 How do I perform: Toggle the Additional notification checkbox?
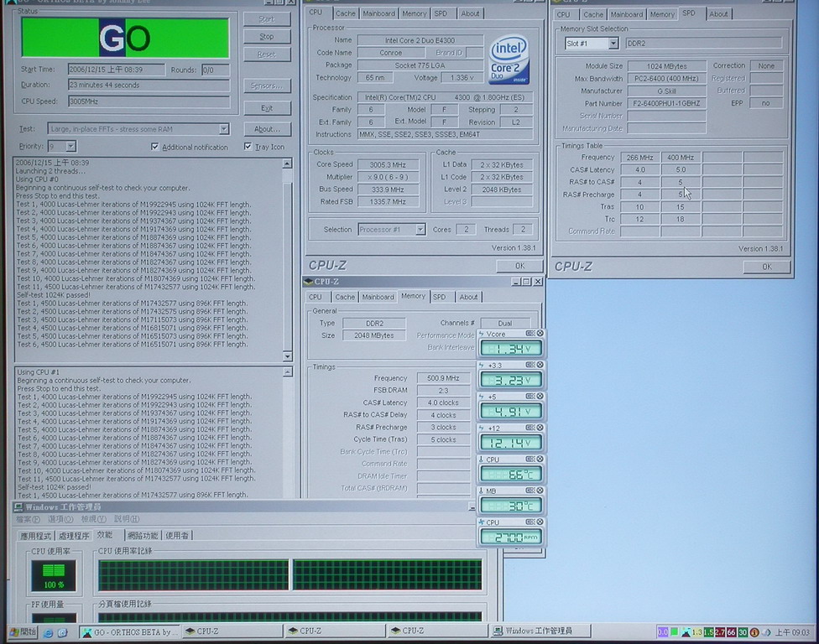tap(154, 147)
